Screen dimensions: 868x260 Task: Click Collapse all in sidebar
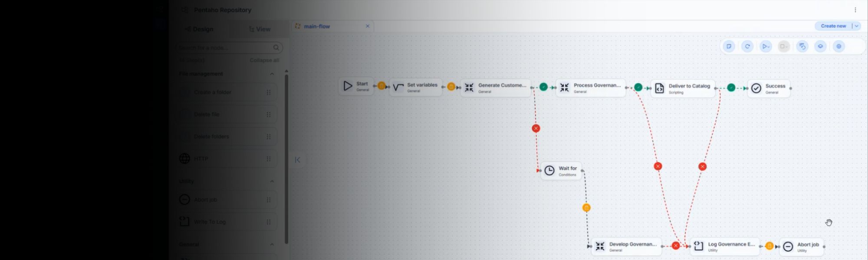264,60
